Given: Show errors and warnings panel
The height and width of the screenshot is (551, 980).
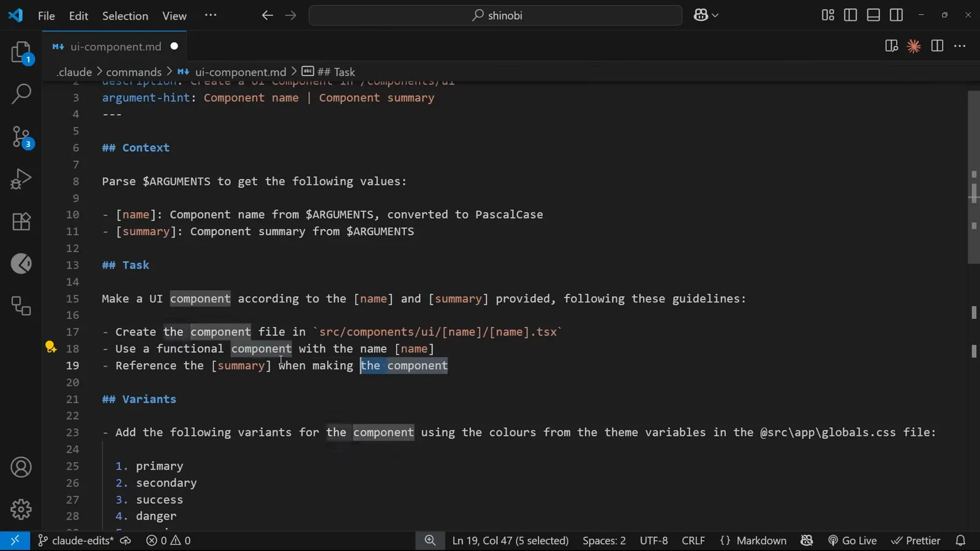Looking at the screenshot, I should click(x=168, y=541).
